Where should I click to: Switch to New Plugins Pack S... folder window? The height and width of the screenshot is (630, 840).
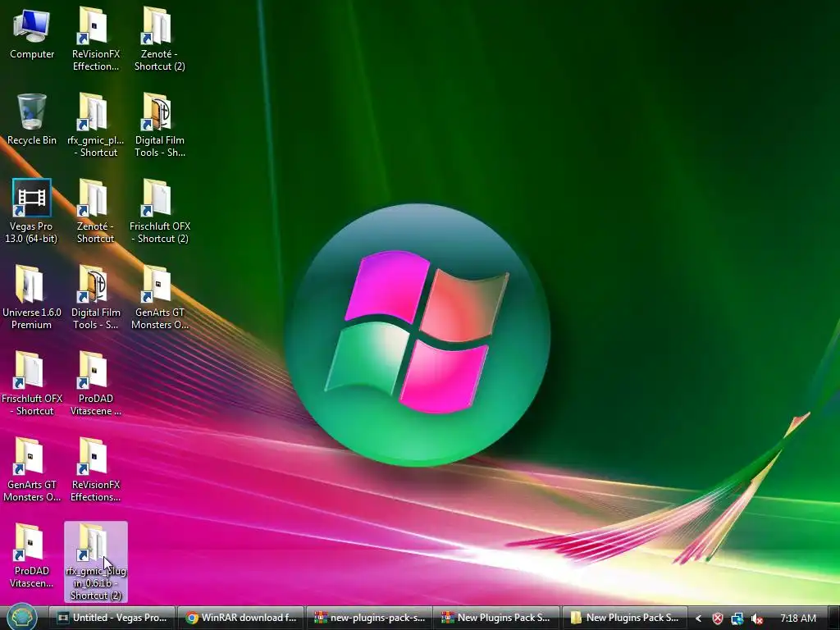click(x=624, y=618)
